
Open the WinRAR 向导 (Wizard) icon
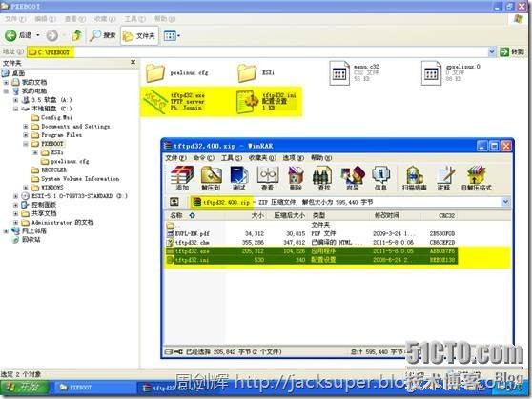[x=353, y=178]
